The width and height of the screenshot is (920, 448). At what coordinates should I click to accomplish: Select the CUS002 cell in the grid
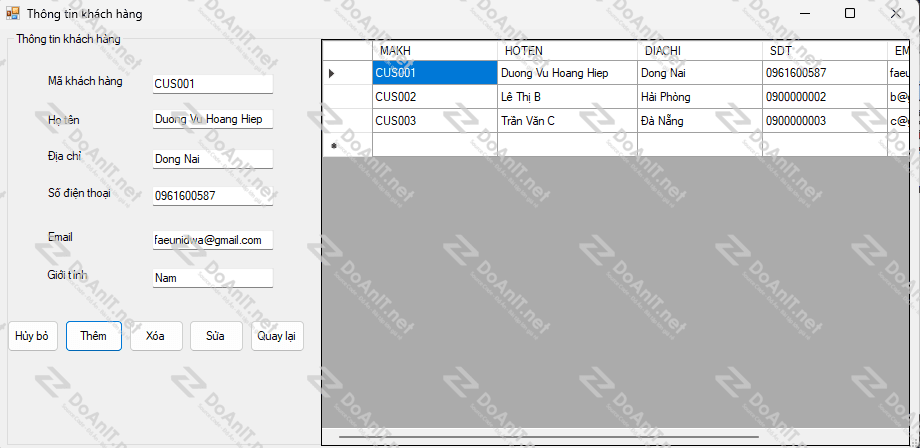tap(434, 97)
